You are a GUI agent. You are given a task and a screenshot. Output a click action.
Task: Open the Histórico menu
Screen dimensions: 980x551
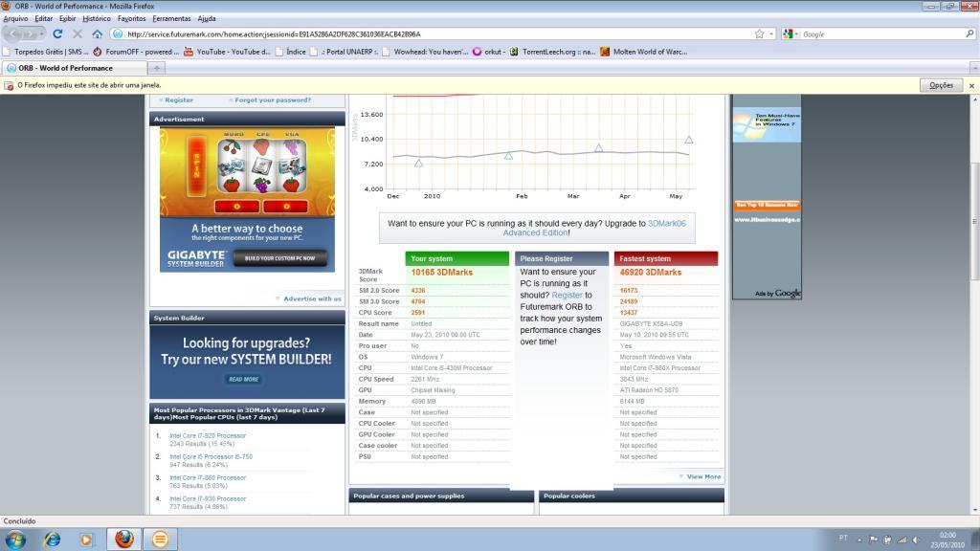tap(97, 19)
